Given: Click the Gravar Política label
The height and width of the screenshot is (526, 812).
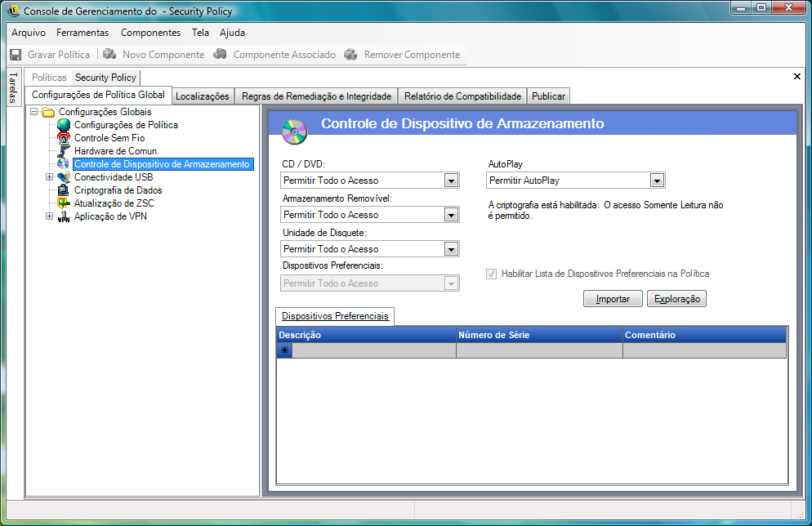Looking at the screenshot, I should (x=59, y=55).
